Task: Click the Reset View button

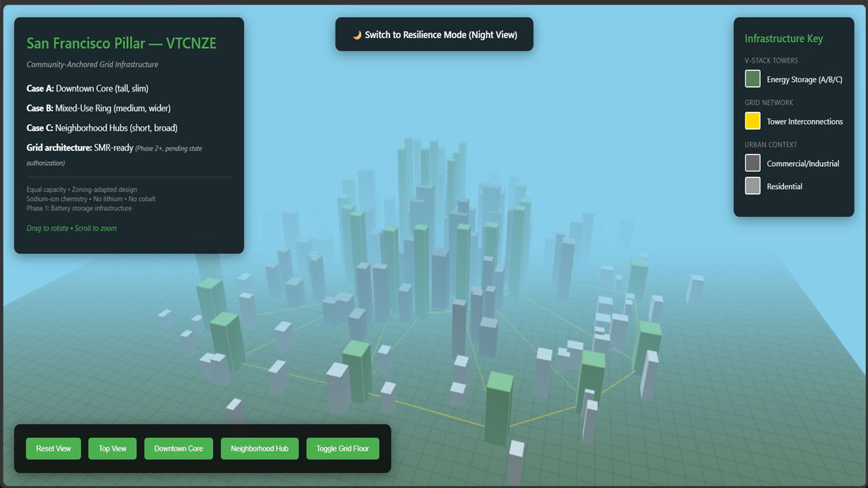Action: click(x=54, y=449)
